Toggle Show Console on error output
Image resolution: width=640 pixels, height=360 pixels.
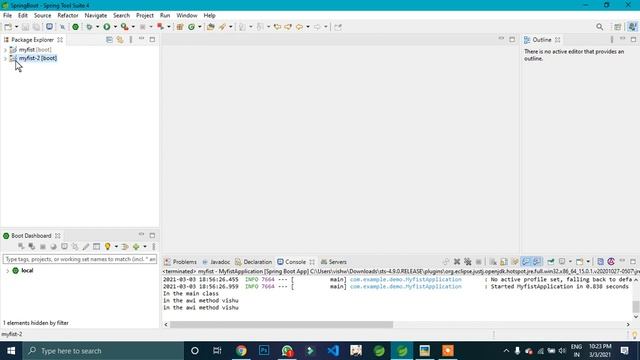point(537,262)
